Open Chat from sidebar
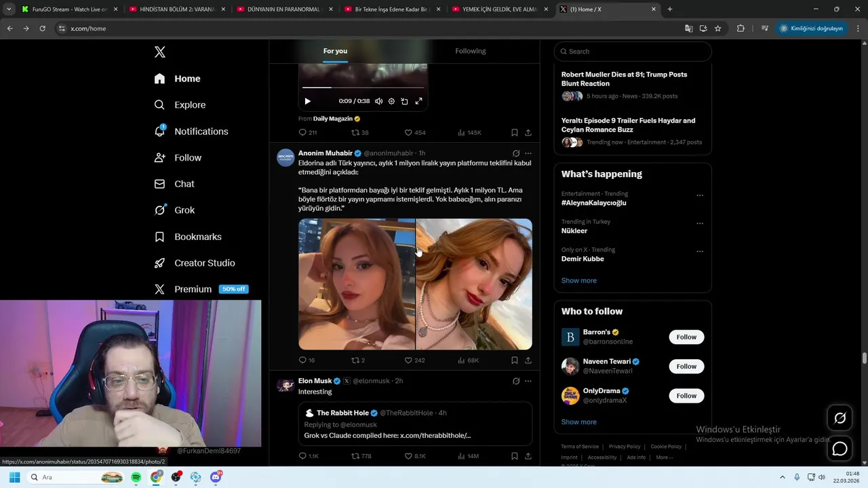 coord(174,184)
